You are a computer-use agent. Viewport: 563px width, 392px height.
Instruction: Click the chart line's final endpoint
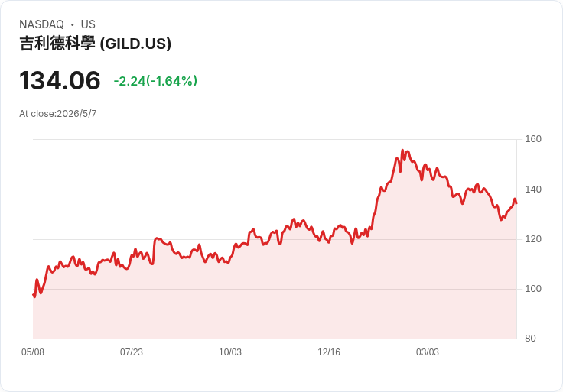pos(516,203)
